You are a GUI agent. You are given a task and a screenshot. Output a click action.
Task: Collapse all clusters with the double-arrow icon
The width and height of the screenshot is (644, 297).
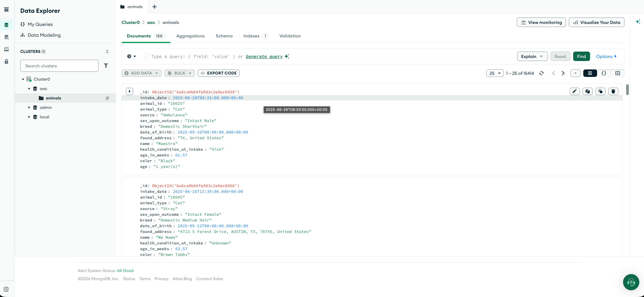tap(107, 52)
